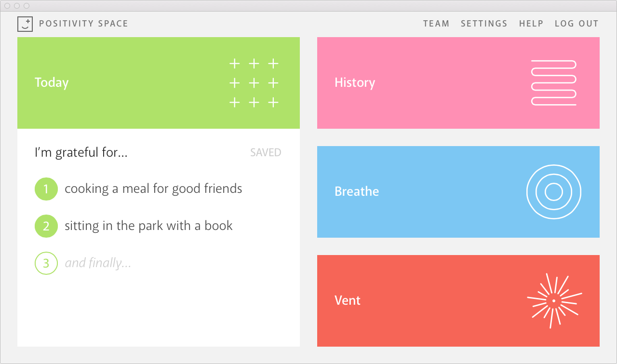This screenshot has width=617, height=364.
Task: Edit 'cooking a meal for good friends' entry
Action: click(153, 189)
